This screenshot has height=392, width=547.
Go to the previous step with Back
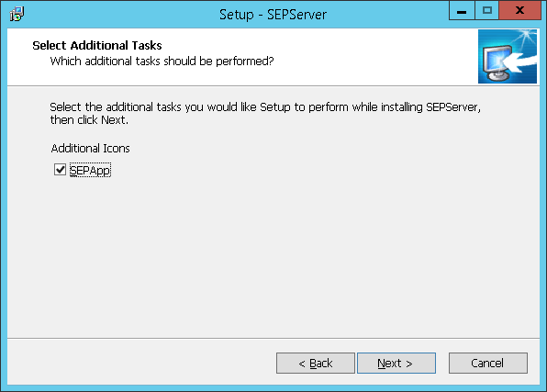coord(316,363)
